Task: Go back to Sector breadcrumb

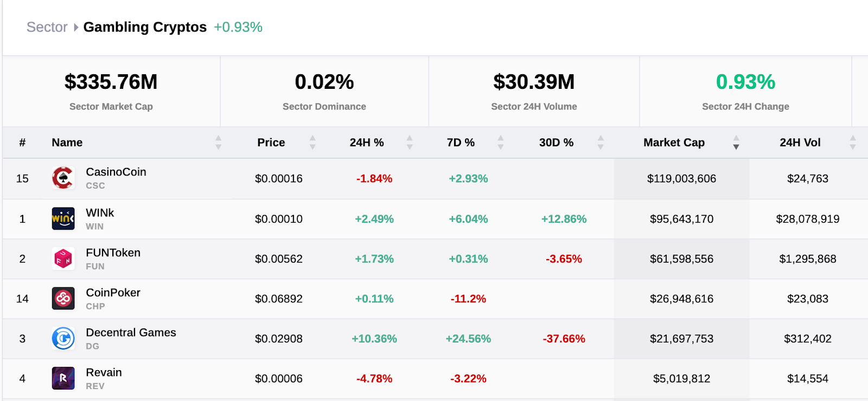Action: tap(47, 27)
